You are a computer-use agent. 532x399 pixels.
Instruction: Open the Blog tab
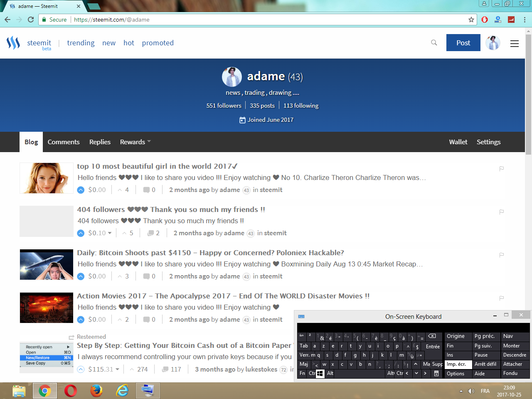click(31, 142)
